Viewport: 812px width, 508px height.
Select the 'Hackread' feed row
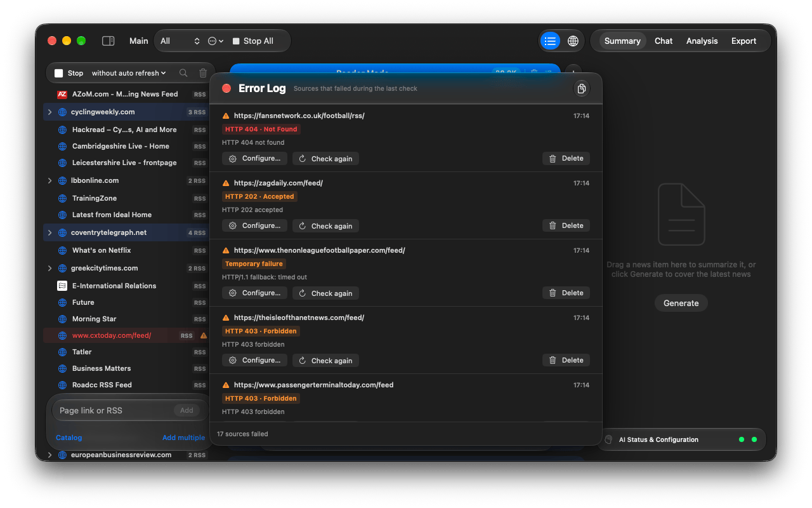(126, 130)
